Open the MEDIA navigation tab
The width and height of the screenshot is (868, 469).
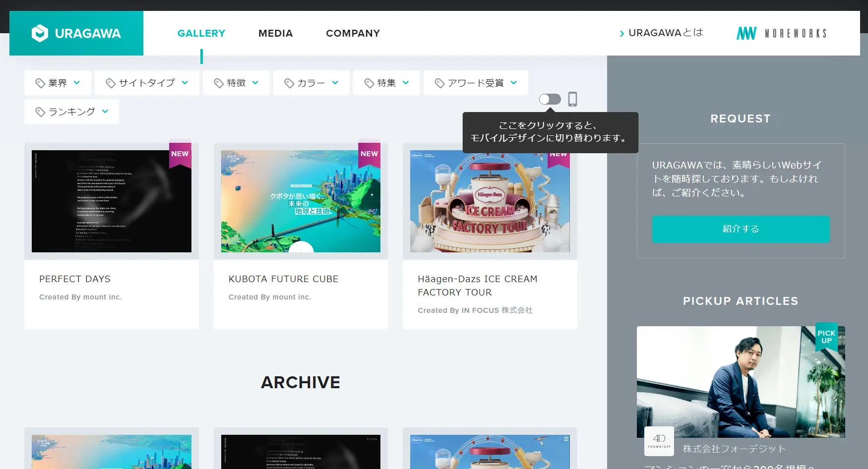tap(276, 33)
